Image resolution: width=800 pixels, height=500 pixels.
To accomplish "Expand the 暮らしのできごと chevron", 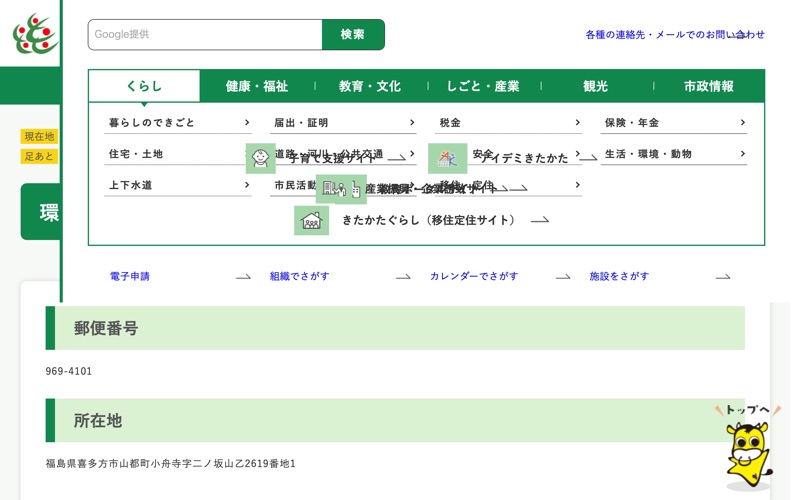I will pyautogui.click(x=247, y=122).
